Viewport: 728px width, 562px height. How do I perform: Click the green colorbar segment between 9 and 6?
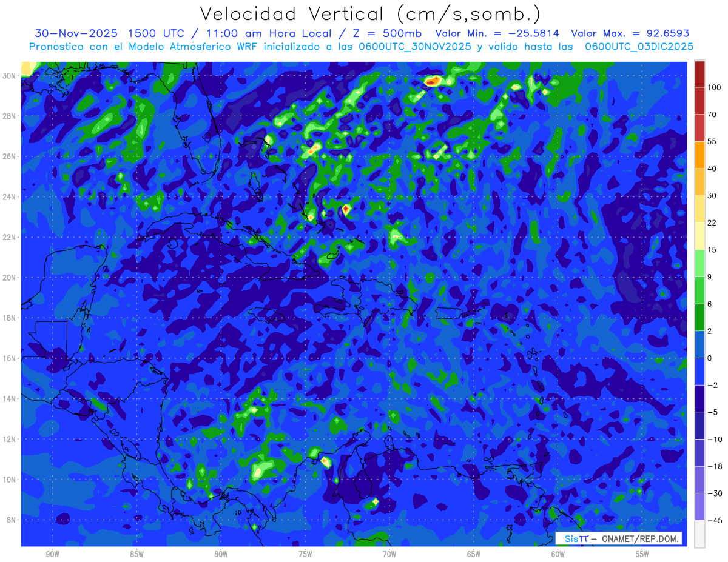coord(699,290)
